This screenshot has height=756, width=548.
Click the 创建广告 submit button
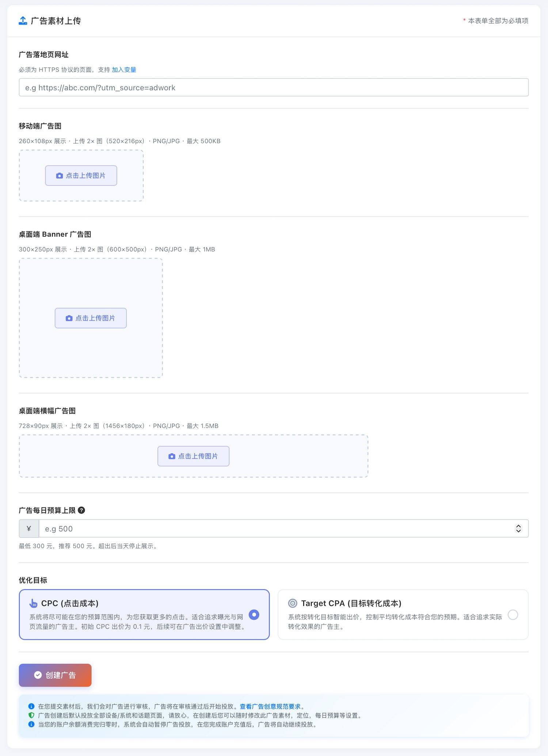[55, 675]
